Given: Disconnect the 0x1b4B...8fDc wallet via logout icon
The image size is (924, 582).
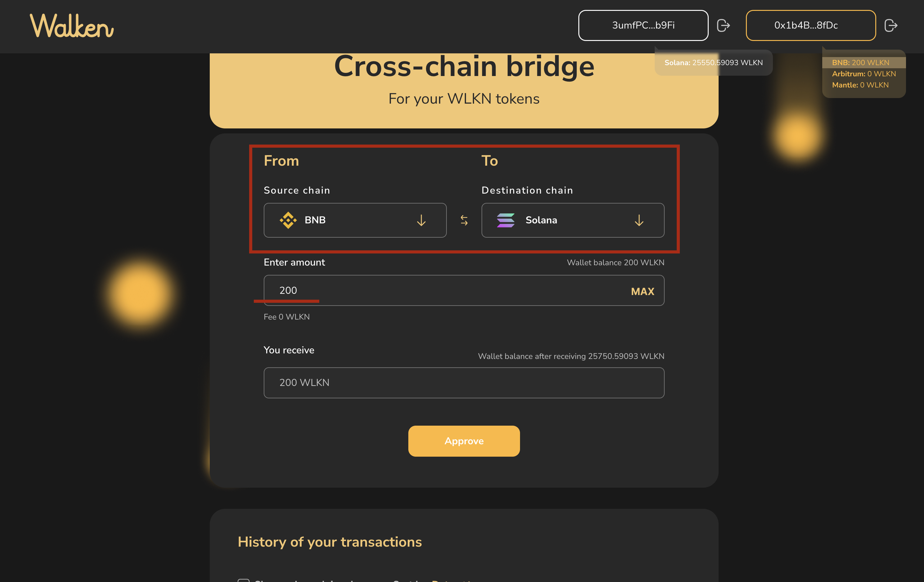Looking at the screenshot, I should (x=890, y=26).
